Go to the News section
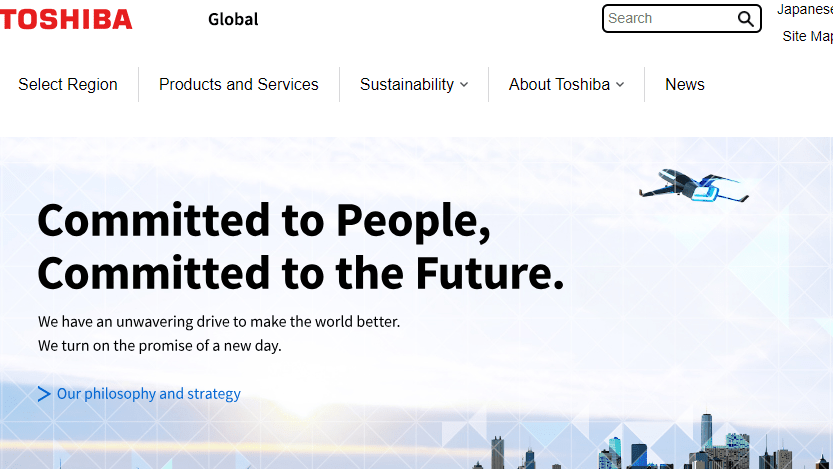 pos(685,85)
